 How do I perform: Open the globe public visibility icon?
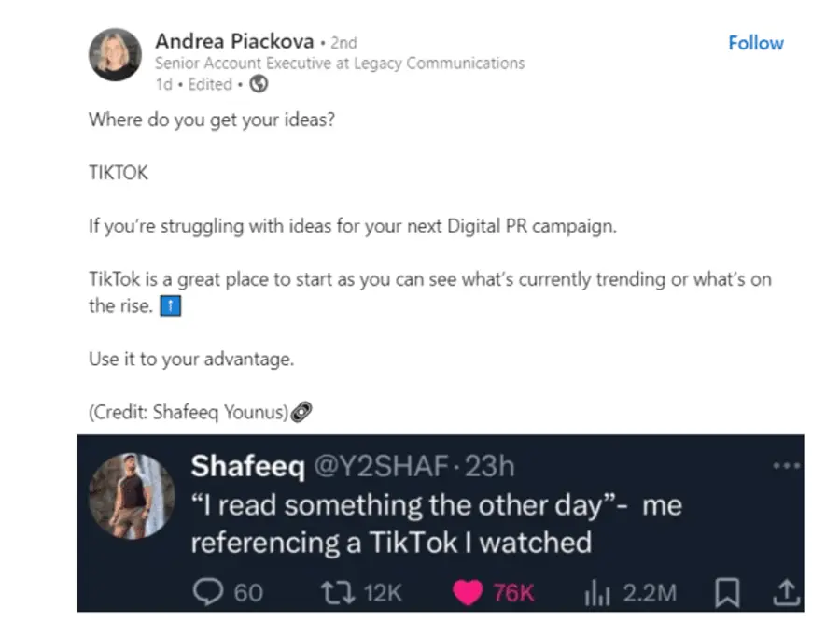[259, 84]
